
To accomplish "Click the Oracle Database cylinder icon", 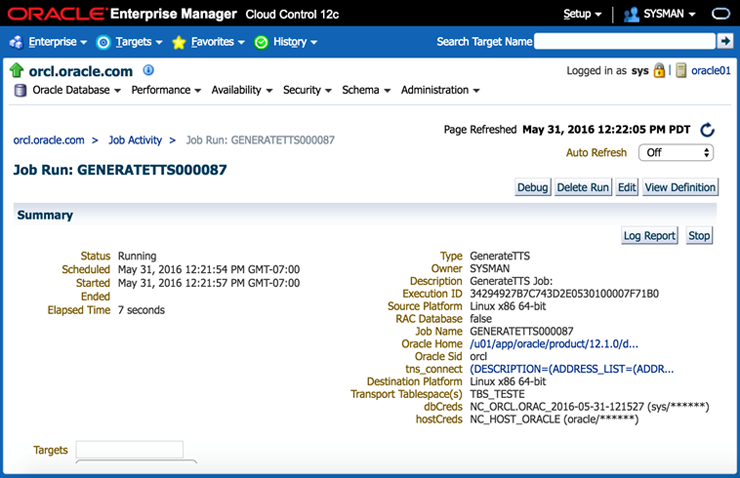I will (x=20, y=90).
